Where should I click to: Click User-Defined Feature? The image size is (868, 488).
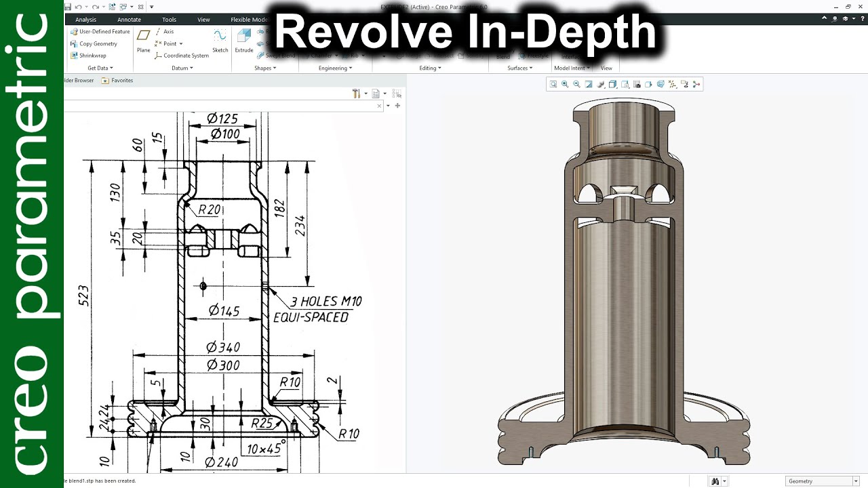click(x=100, y=32)
